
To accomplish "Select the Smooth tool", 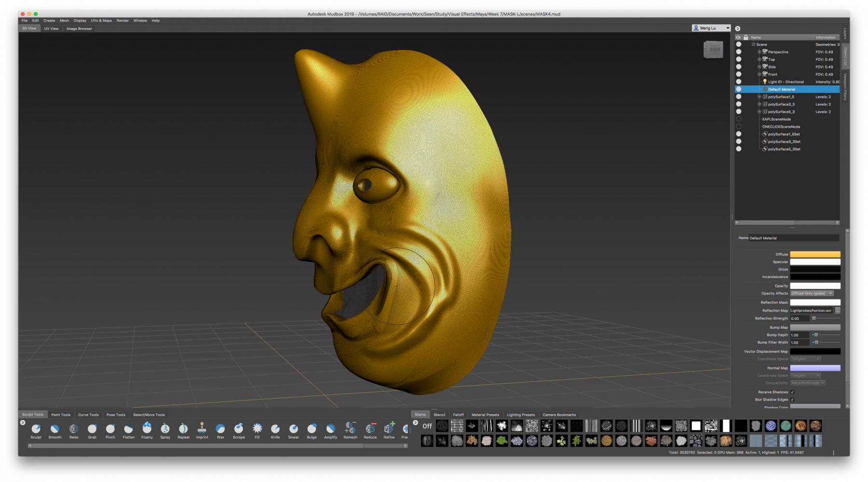I will point(55,430).
